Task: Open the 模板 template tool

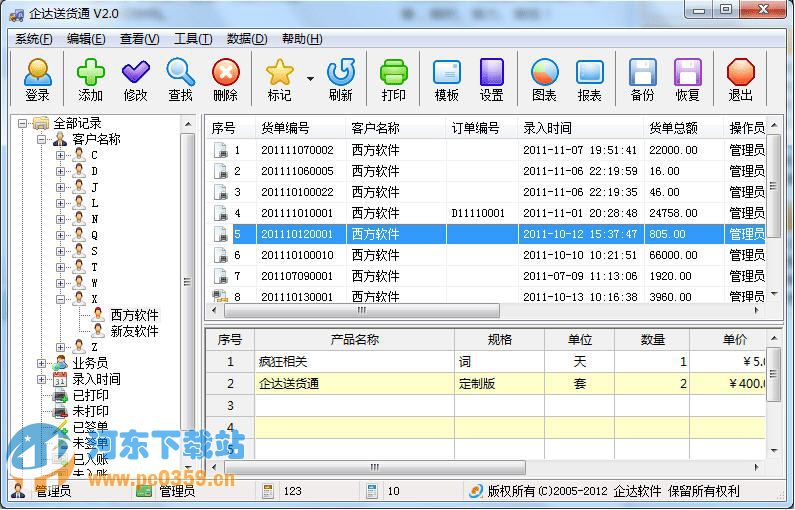Action: 447,80
